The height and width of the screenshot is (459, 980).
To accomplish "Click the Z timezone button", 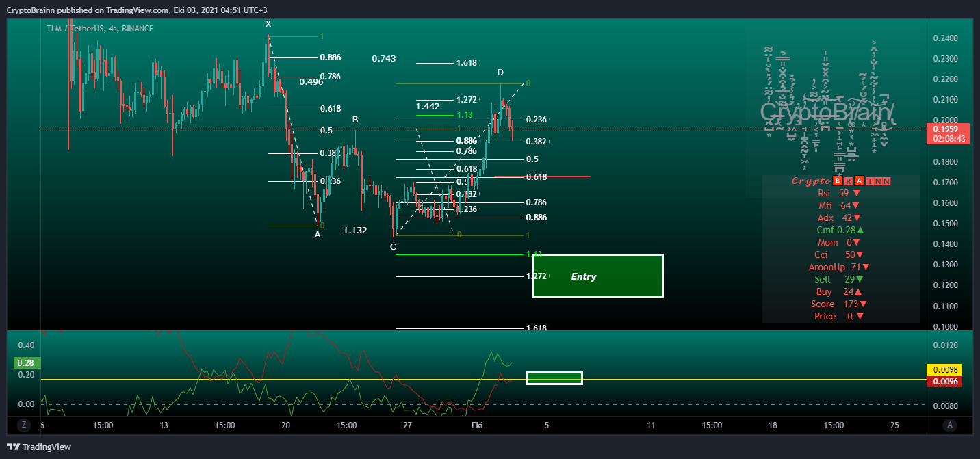I will tap(24, 425).
